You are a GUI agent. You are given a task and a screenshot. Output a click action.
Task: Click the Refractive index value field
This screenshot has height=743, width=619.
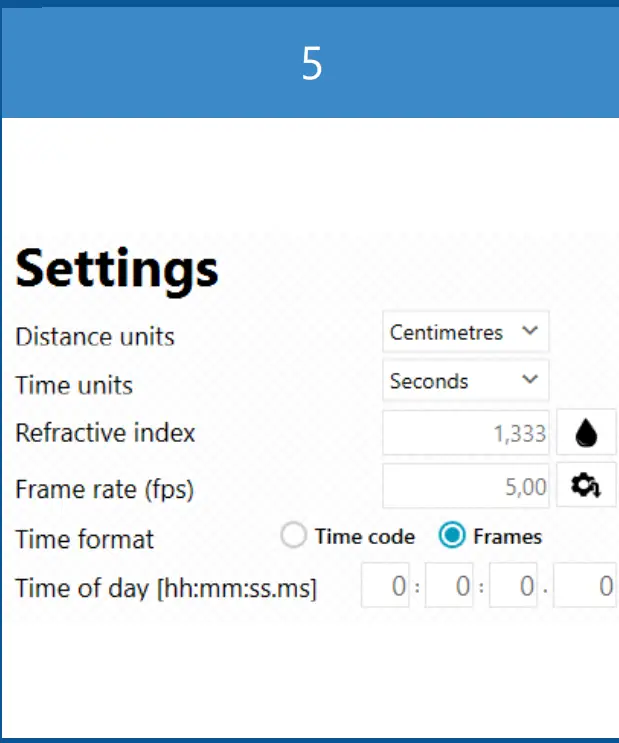466,433
